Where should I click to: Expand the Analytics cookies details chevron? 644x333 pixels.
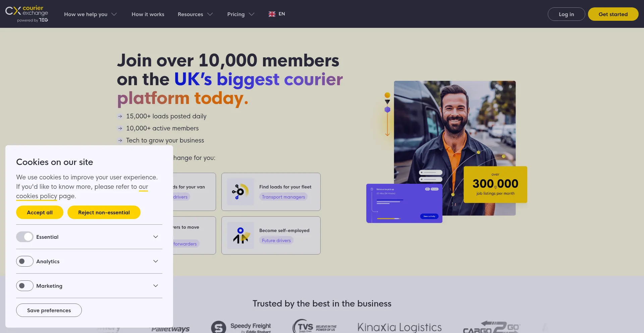click(x=156, y=261)
